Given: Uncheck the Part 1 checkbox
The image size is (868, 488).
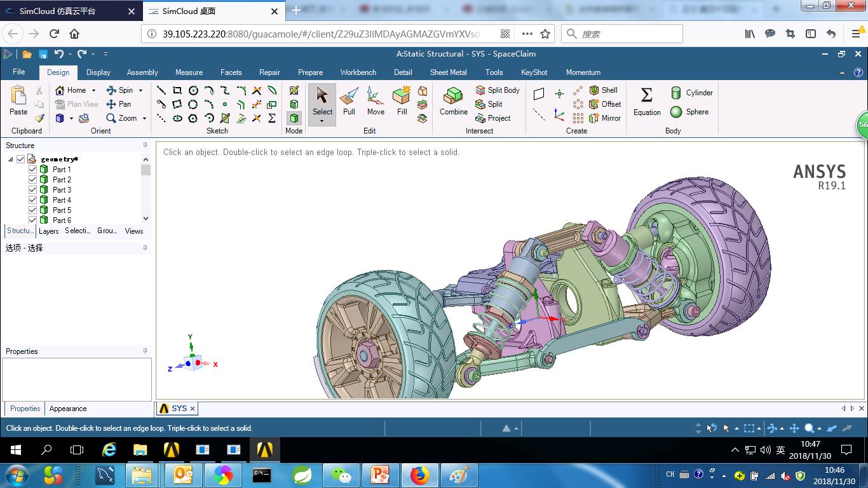Looking at the screenshot, I should click(33, 170).
